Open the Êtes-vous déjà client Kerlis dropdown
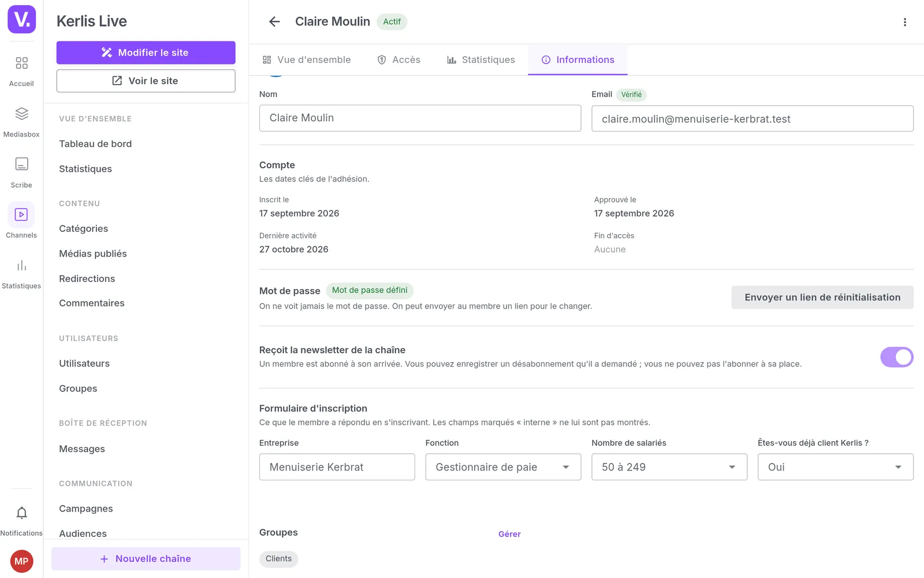The image size is (924, 578). pyautogui.click(x=835, y=467)
